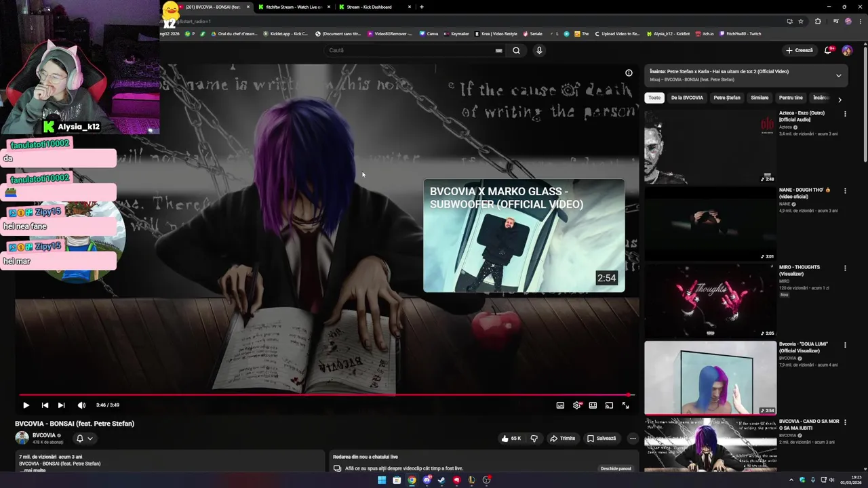Click the video info card icon
The height and width of the screenshot is (488, 868).
629,73
